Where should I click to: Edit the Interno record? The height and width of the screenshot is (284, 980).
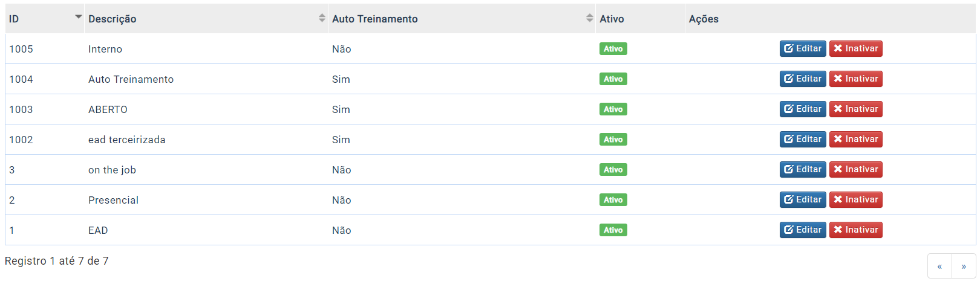point(803,48)
